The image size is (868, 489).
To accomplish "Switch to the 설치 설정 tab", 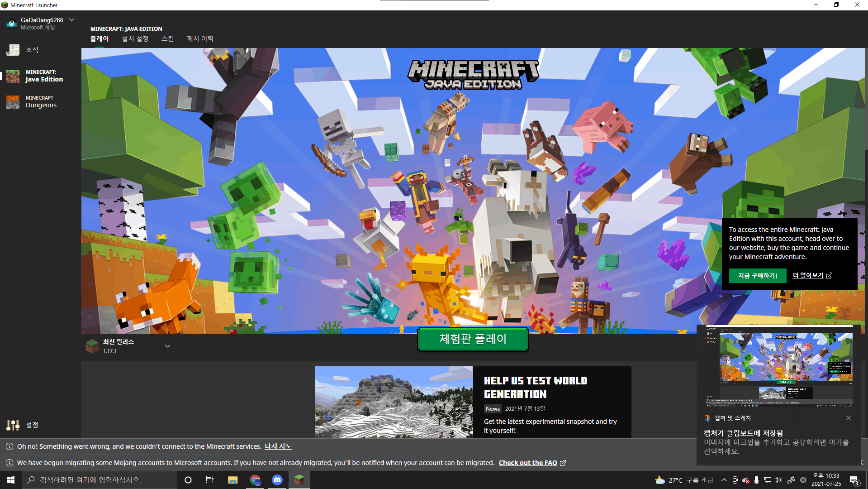I will (x=135, y=39).
